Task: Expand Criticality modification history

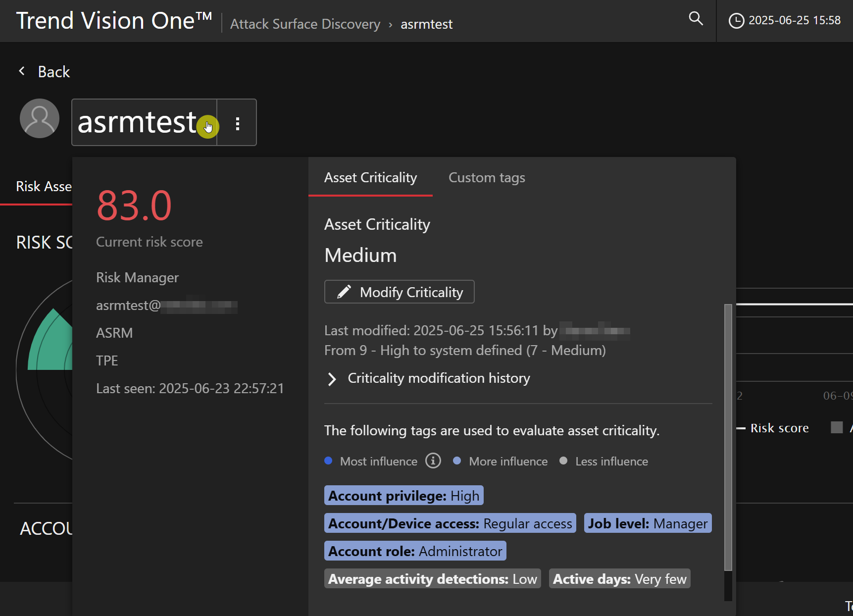Action: click(332, 379)
